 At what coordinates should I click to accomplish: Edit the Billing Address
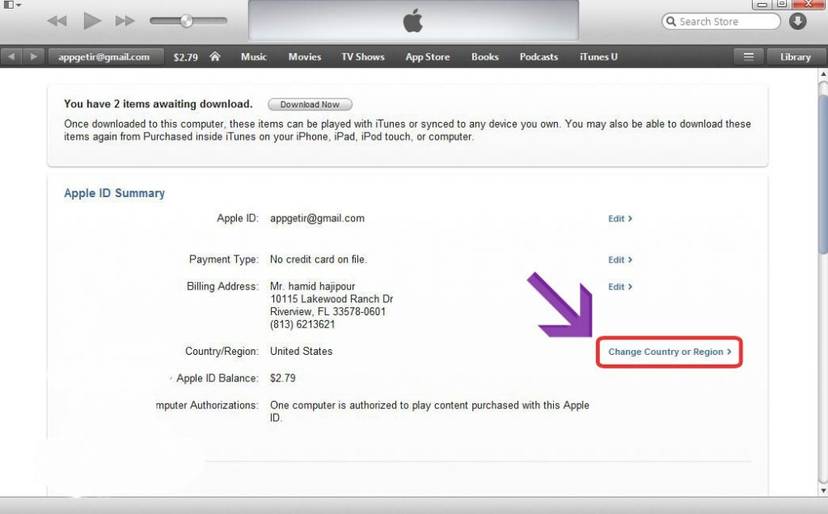(620, 287)
